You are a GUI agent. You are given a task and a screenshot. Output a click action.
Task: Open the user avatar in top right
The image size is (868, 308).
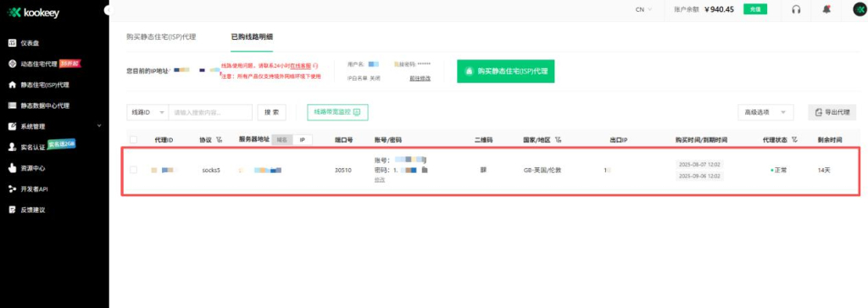859,9
